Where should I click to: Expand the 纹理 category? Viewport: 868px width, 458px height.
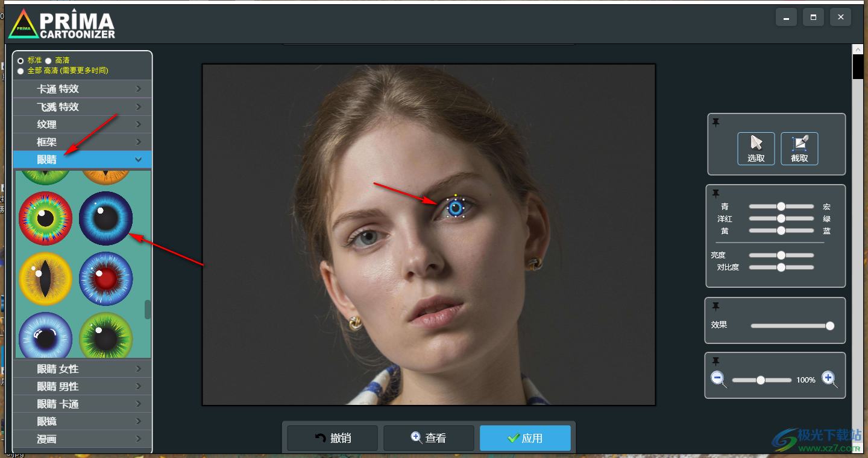click(x=82, y=124)
